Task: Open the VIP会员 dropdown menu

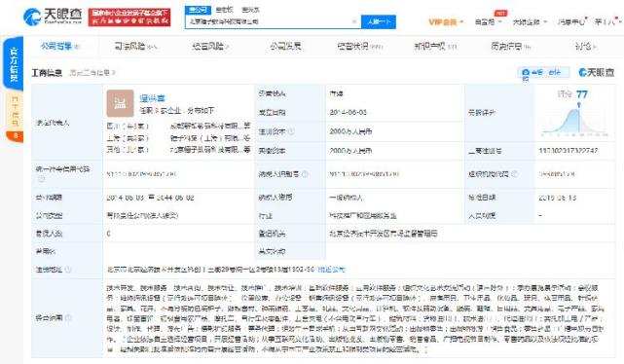Action: [446, 21]
